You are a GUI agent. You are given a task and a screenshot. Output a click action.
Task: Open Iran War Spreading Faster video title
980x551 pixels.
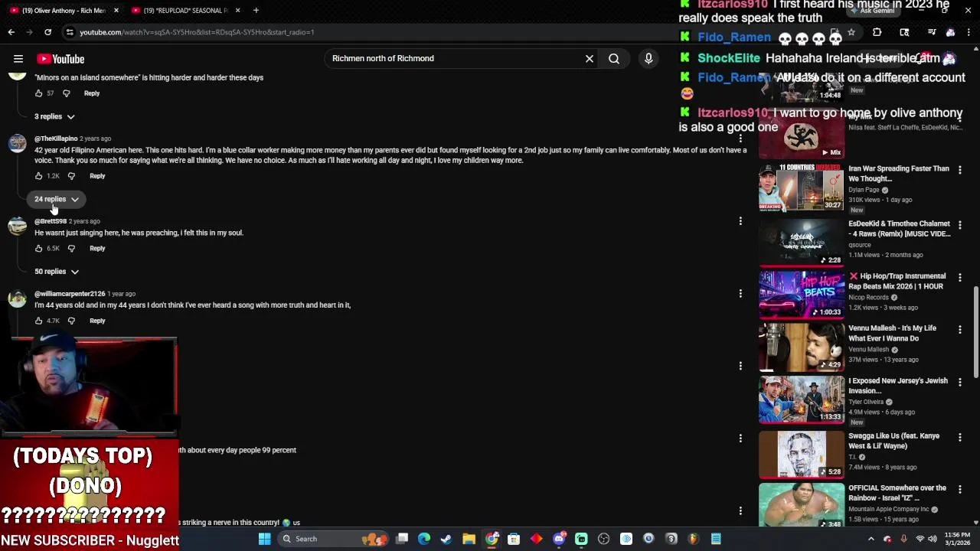898,173
